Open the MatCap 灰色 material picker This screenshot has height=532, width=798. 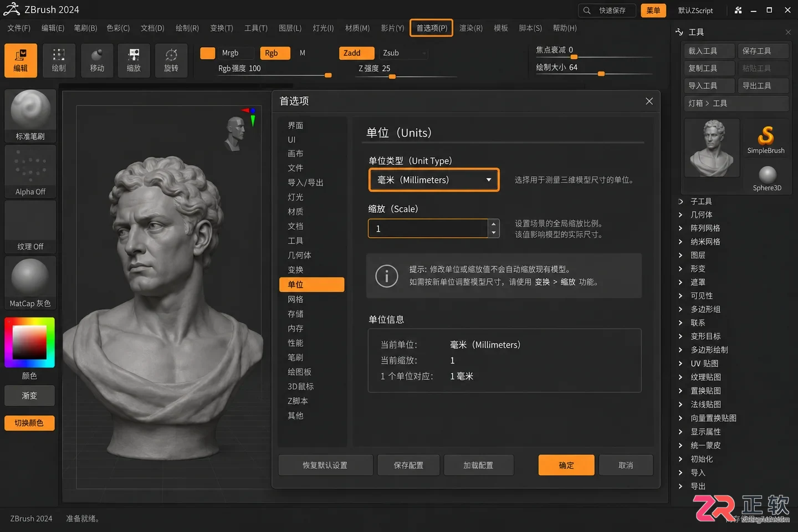30,283
